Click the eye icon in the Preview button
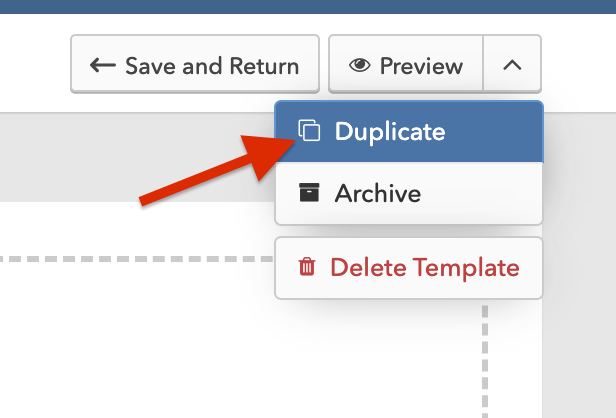 tap(359, 65)
